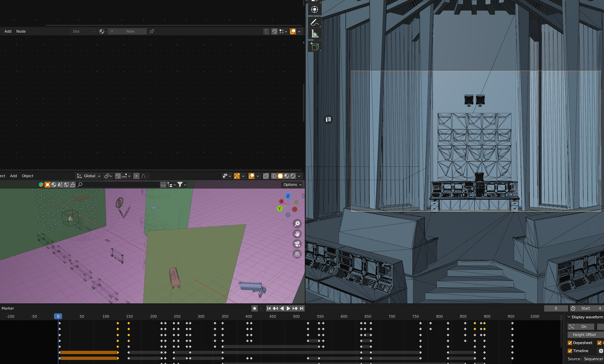Expand the Options dropdown in viewport
Screen dimensions: 604x364
pyautogui.click(x=292, y=185)
